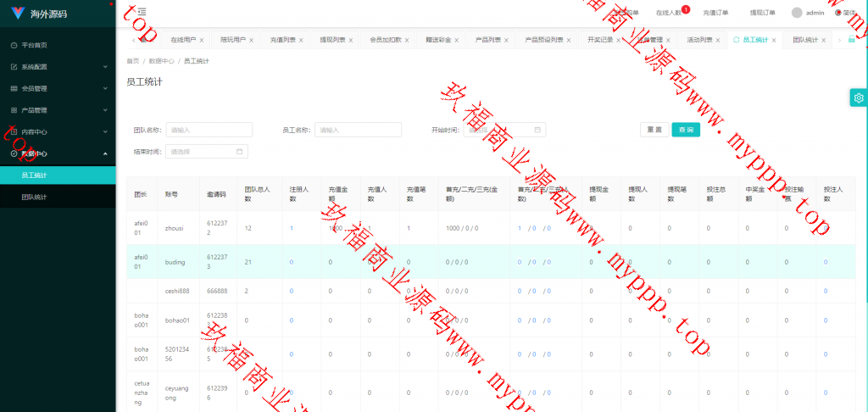
Task: Close the 充值列表 tab
Action: click(301, 41)
